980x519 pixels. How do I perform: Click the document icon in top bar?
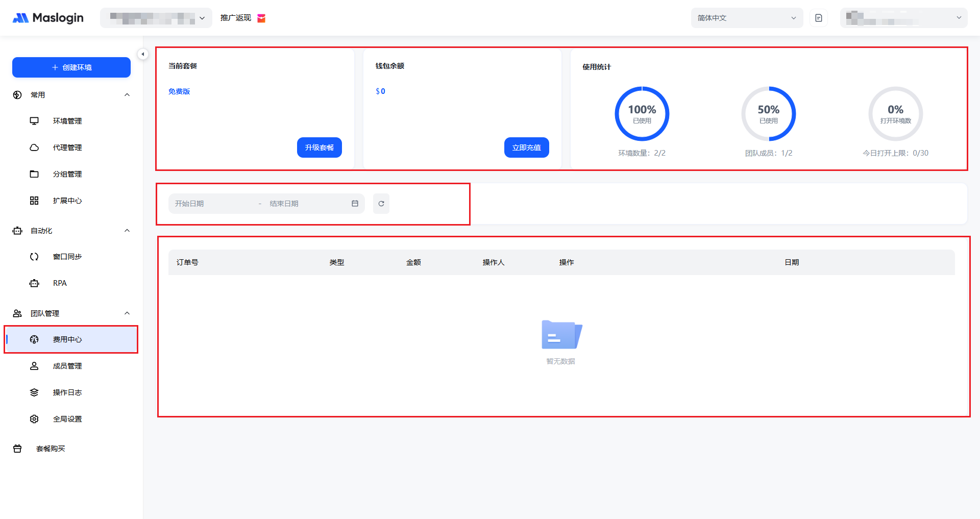coord(818,18)
